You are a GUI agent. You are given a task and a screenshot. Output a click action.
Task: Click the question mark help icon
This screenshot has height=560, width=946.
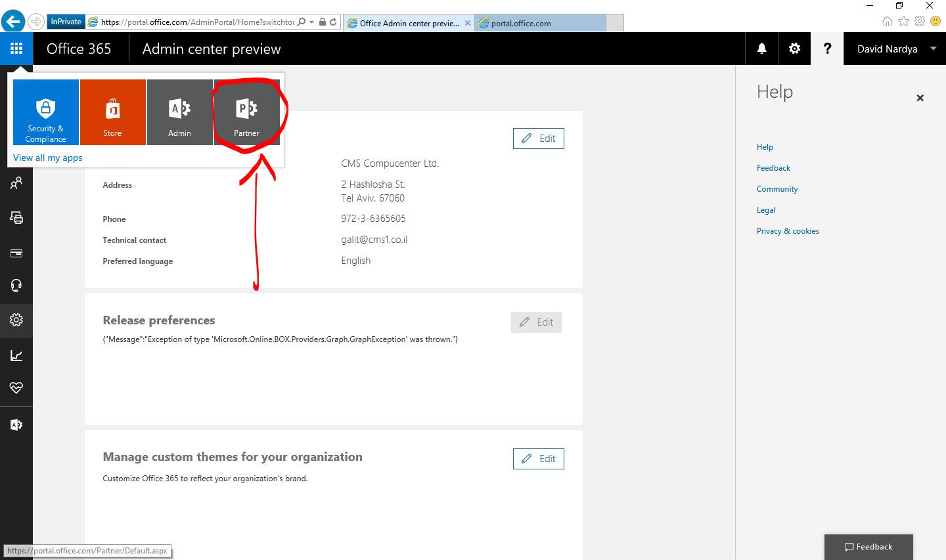point(828,49)
